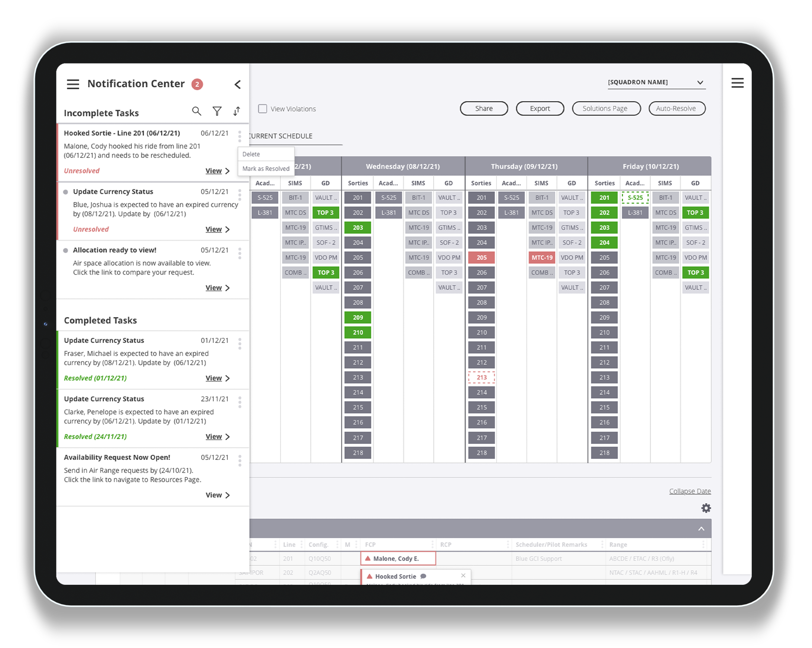Select Delete from the context menu
The width and height of the screenshot is (812, 648).
(x=251, y=154)
